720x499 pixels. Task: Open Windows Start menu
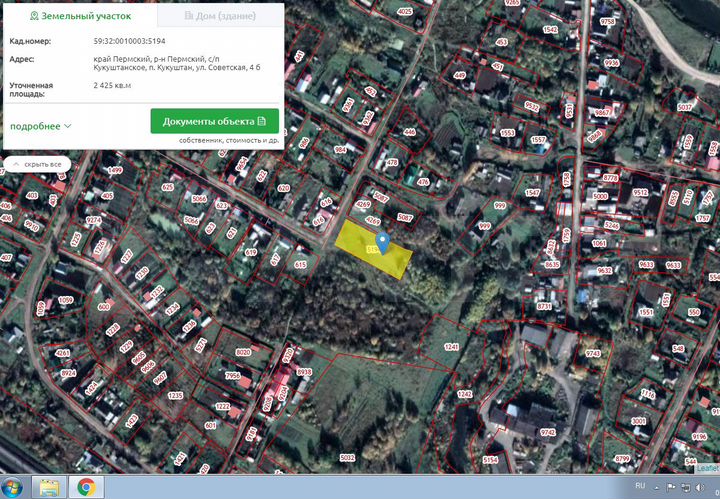[14, 487]
